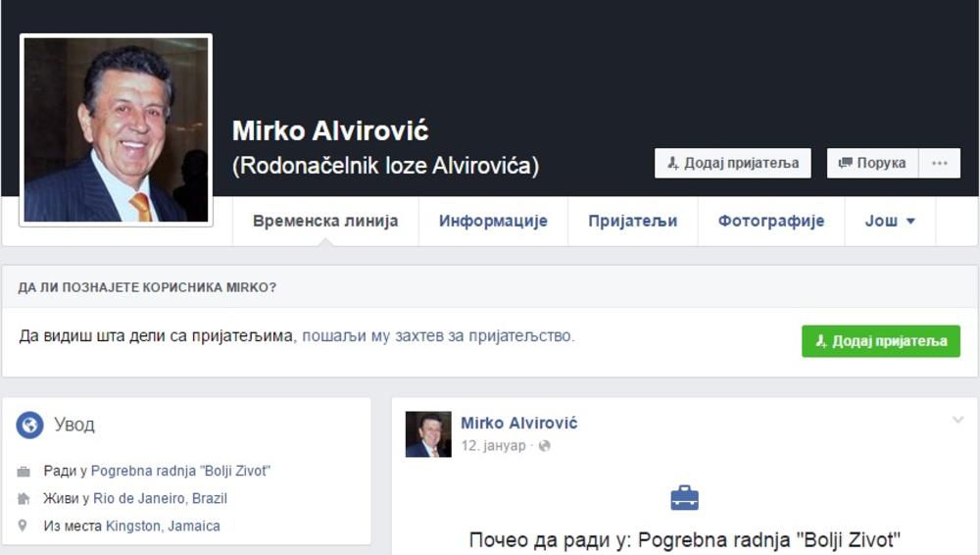Screen dimensions: 980x555
Task: Open the Rio de Janeiro, Brazil link
Action: 160,499
